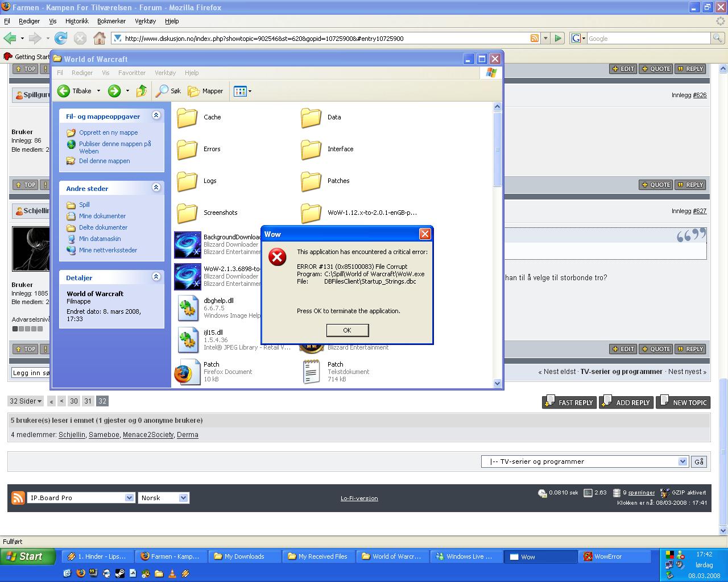Image resolution: width=728 pixels, height=582 pixels.
Task: Click the RSS feed icon in address bar
Action: [534, 38]
